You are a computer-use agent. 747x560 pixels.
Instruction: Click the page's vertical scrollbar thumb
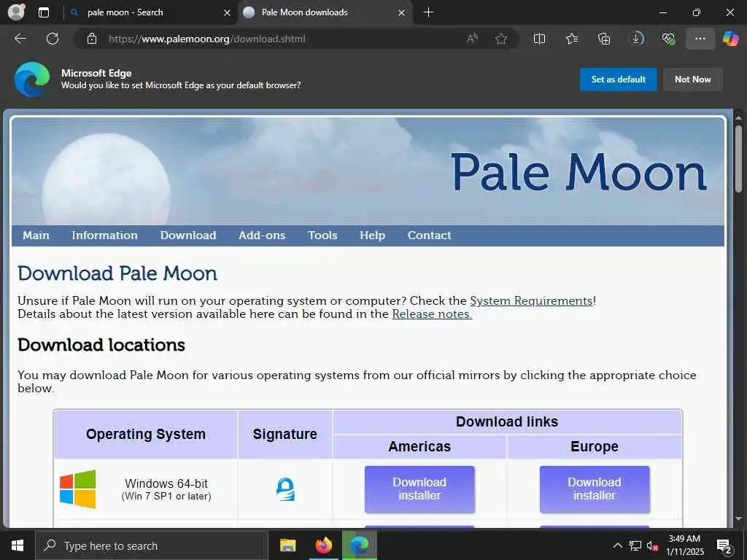pyautogui.click(x=738, y=158)
